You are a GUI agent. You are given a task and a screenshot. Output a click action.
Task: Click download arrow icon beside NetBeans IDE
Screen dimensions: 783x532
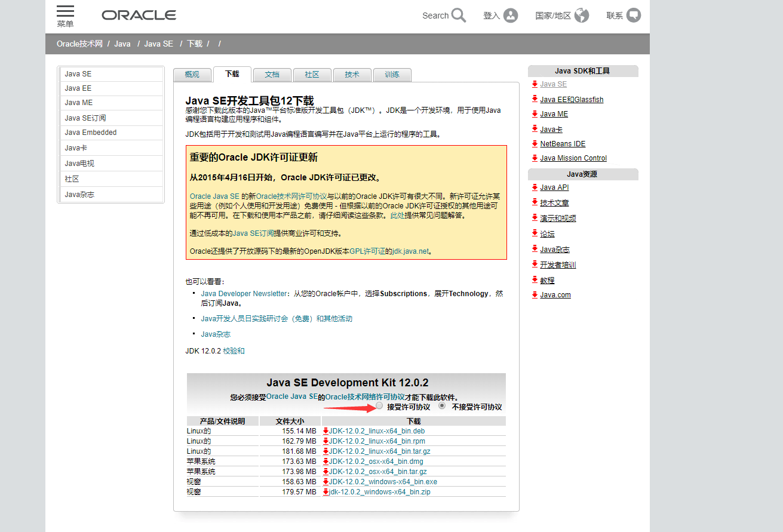click(535, 143)
